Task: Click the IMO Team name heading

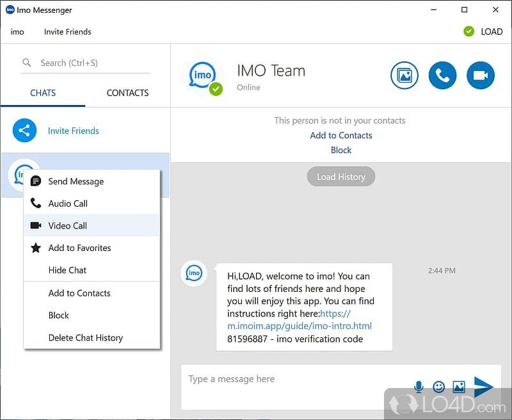Action: pyautogui.click(x=271, y=70)
